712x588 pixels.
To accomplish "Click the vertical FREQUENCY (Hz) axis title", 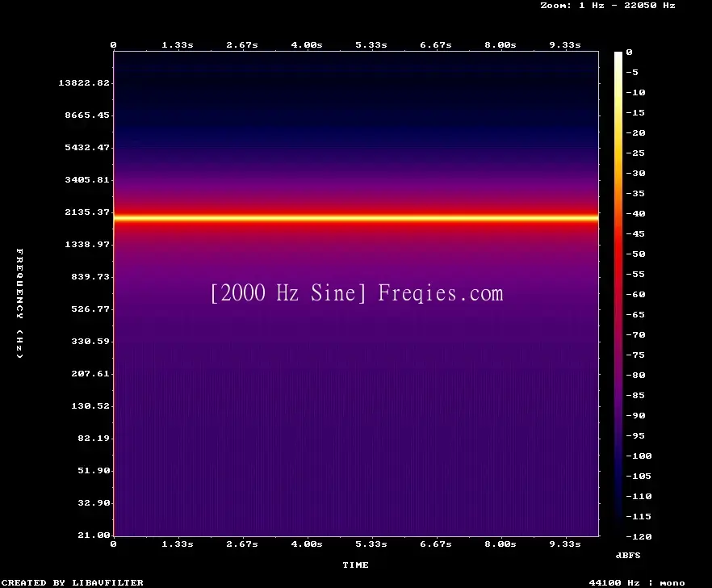I will coord(19,304).
